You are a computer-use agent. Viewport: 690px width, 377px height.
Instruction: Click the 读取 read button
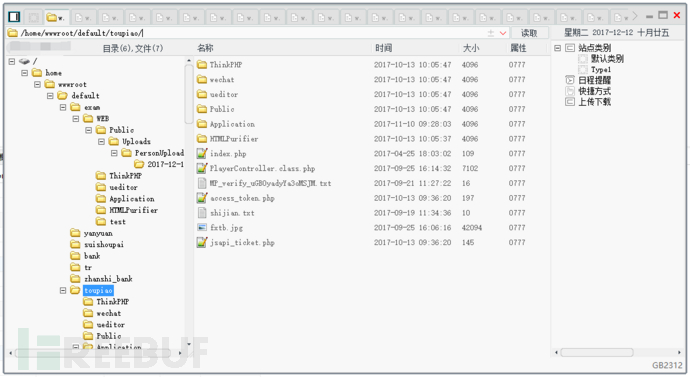point(529,33)
